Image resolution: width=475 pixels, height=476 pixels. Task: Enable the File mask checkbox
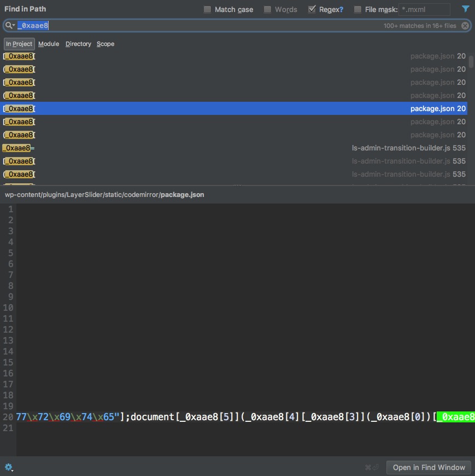pos(358,9)
